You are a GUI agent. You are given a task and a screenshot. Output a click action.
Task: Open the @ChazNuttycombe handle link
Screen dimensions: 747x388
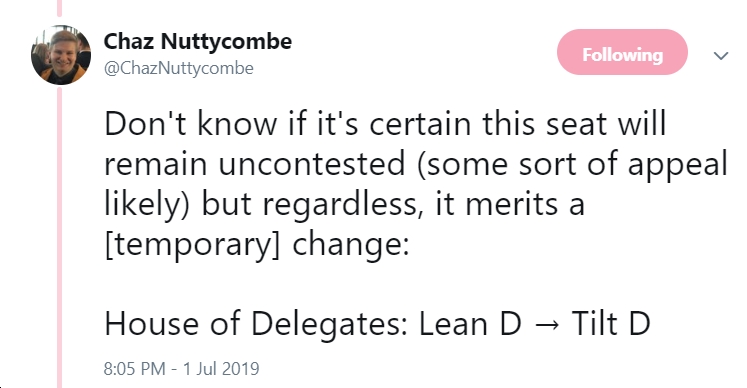(x=179, y=68)
